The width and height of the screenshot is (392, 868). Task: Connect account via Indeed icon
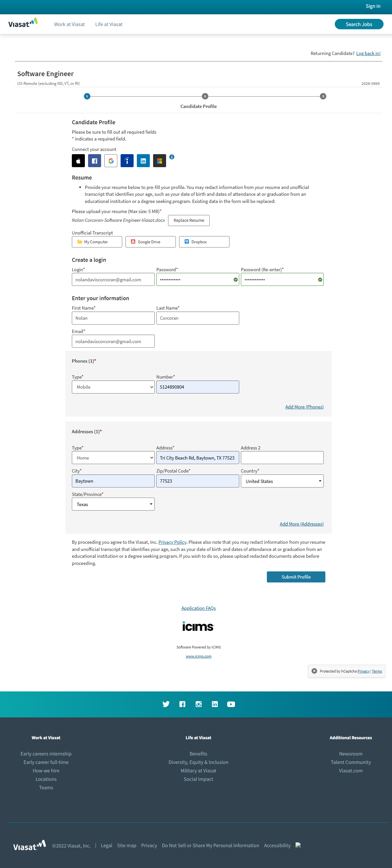[127, 161]
